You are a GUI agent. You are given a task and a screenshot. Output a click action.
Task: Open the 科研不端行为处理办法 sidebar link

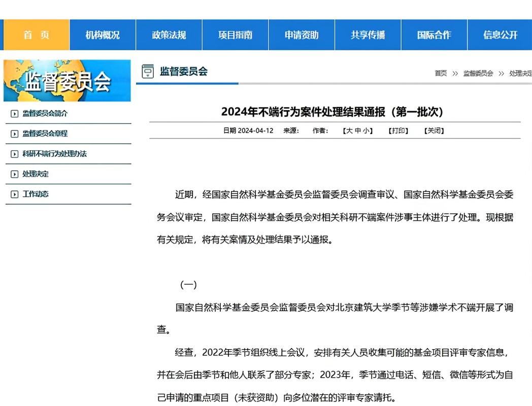click(x=55, y=154)
